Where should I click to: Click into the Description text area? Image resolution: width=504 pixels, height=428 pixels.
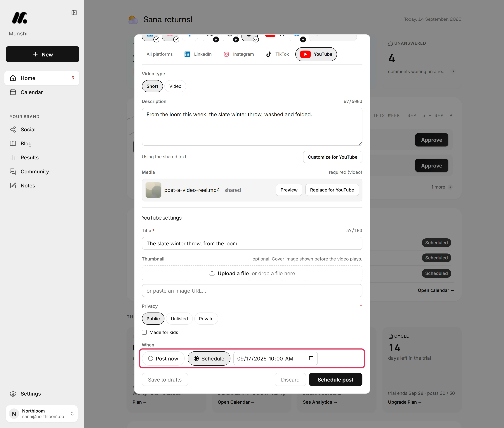tap(252, 127)
